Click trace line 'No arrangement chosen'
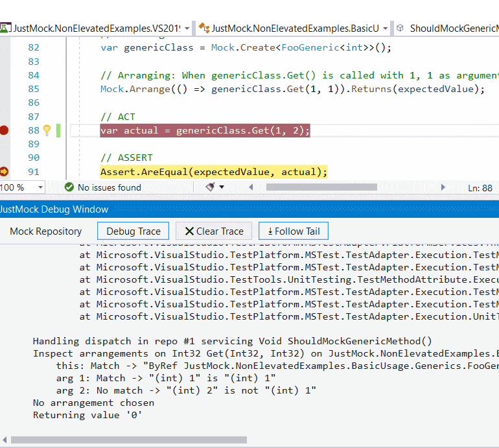The width and height of the screenshot is (499, 448). [93, 403]
